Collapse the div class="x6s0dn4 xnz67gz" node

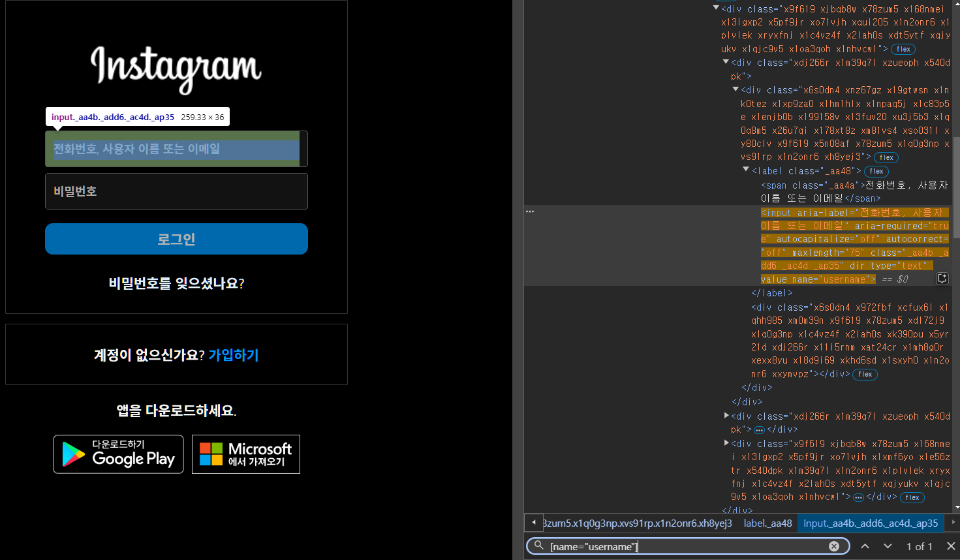click(x=735, y=89)
